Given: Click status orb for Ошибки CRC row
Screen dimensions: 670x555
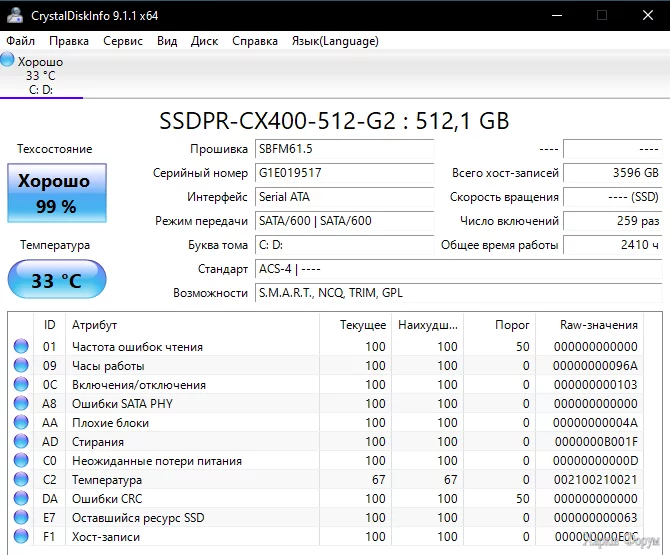Looking at the screenshot, I should coord(21,499).
